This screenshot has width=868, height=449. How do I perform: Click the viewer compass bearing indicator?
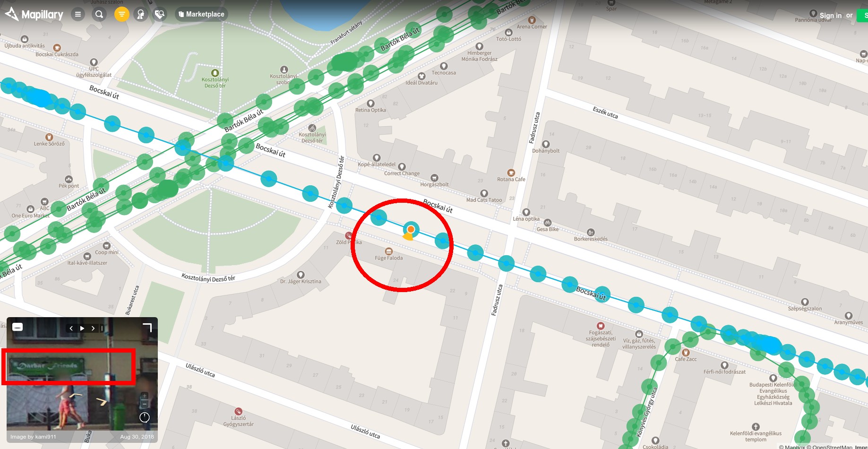[145, 417]
